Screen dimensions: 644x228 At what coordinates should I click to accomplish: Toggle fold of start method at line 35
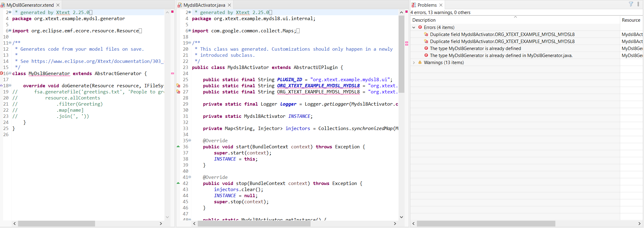tap(190, 140)
